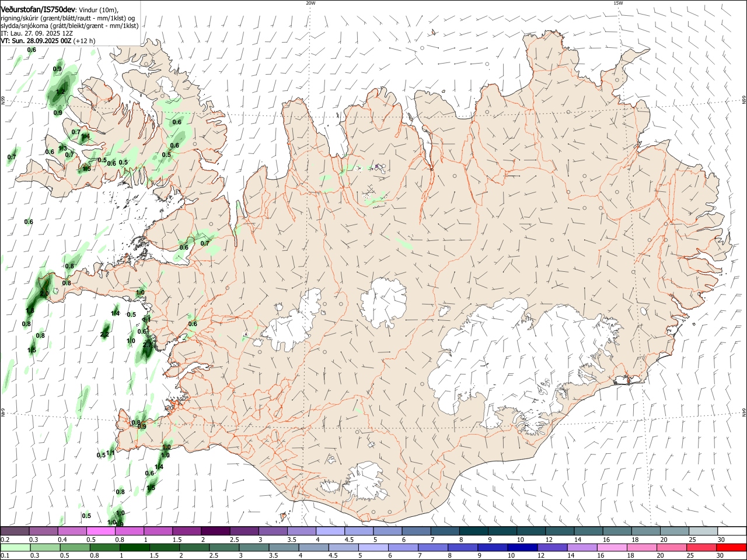This screenshot has height=560, width=747.
Task: Select lower scale swatch between 8 and 9
Action: [464, 547]
